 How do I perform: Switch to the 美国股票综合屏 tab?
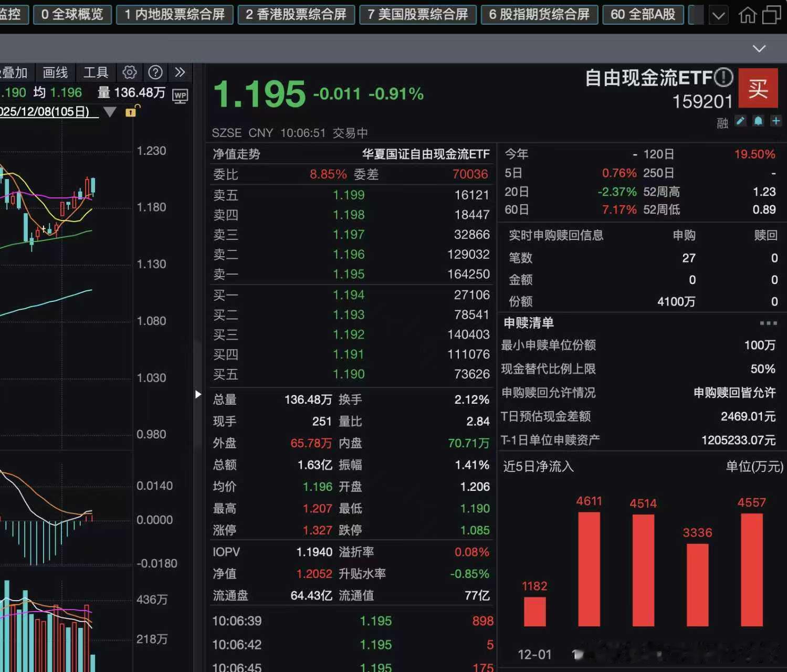[418, 15]
